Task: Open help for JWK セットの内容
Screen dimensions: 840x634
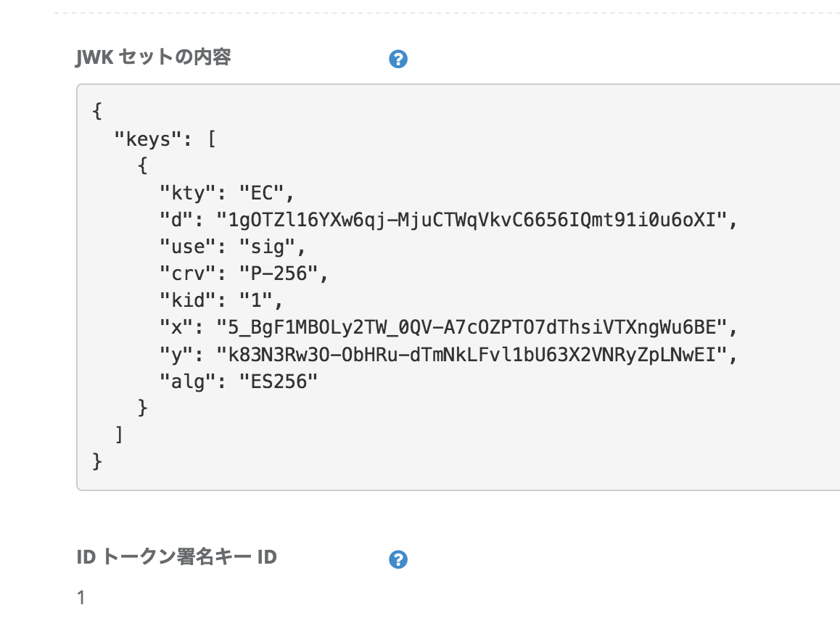Action: 398,59
